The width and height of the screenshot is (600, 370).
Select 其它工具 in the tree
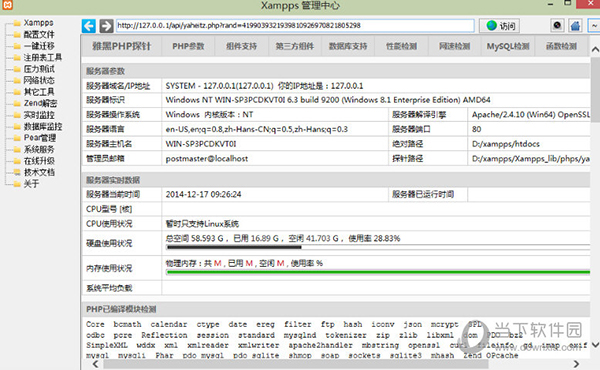(x=39, y=92)
